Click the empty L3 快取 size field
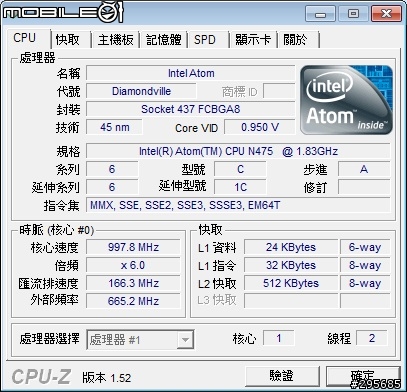407x392 pixels. [x=291, y=301]
